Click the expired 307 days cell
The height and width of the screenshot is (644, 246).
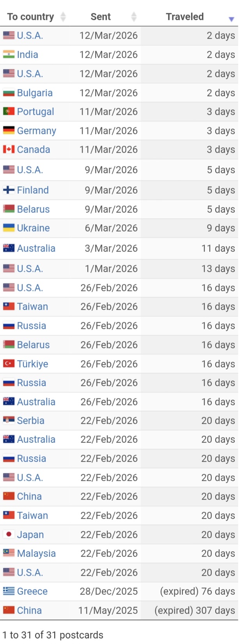point(195,610)
